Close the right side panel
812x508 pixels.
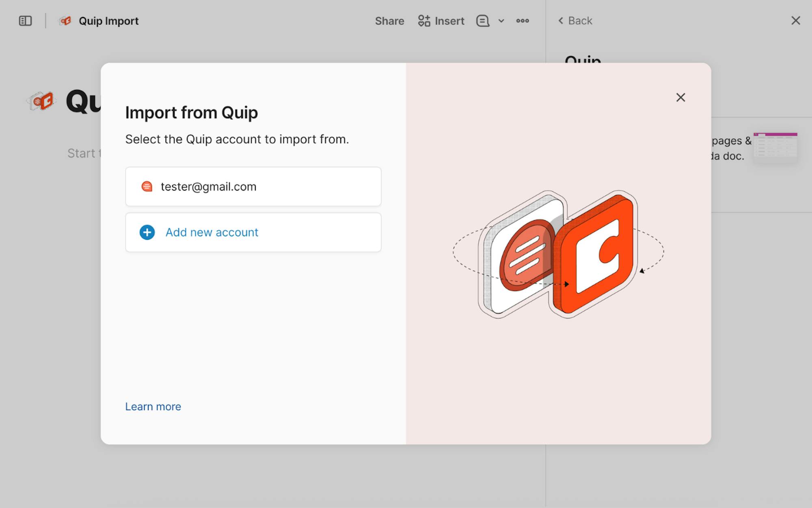click(x=795, y=21)
